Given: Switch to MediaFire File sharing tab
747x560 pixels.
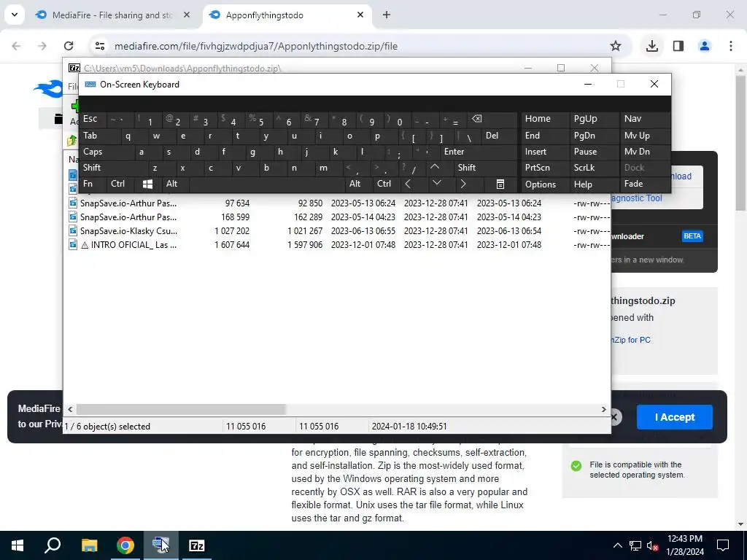Looking at the screenshot, I should [112, 15].
